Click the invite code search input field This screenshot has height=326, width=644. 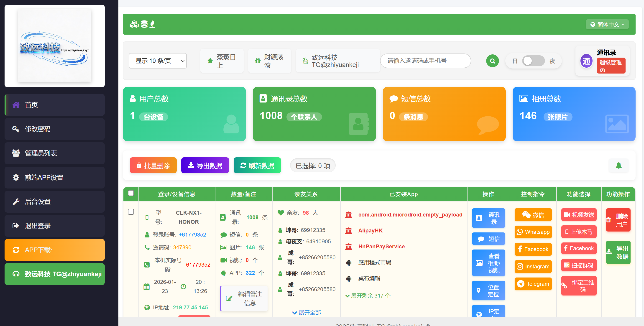(425, 61)
